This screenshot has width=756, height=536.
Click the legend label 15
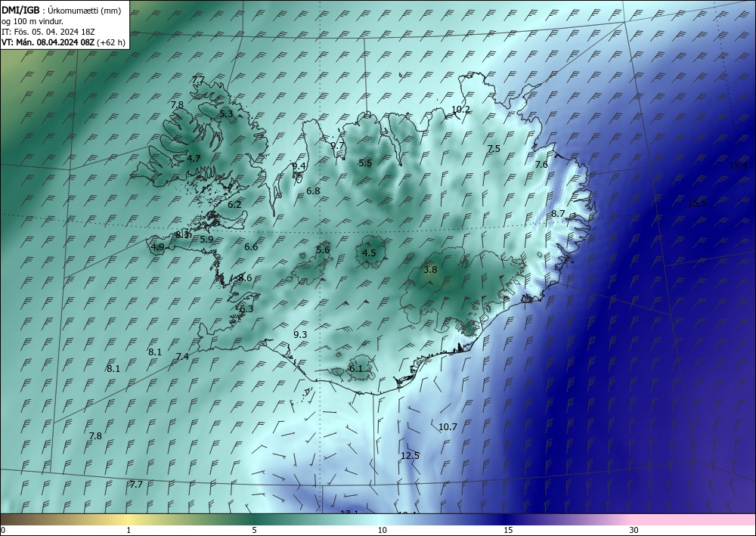508,530
